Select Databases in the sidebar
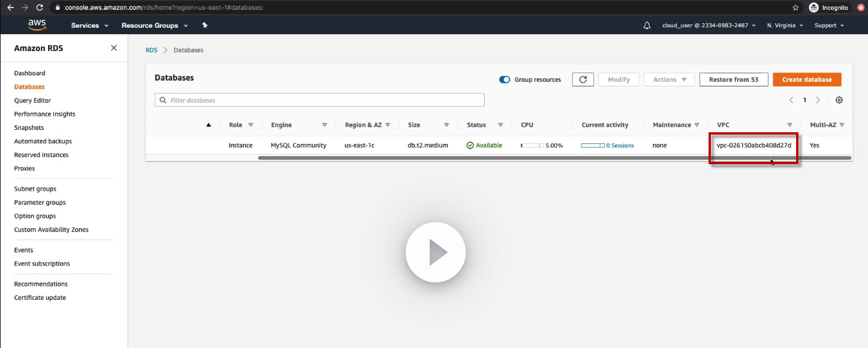868x348 pixels. pos(29,87)
